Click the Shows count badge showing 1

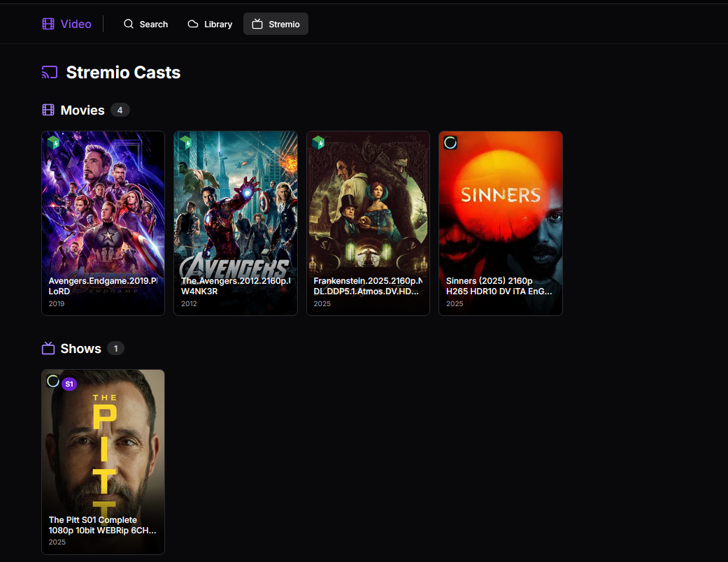pos(115,348)
